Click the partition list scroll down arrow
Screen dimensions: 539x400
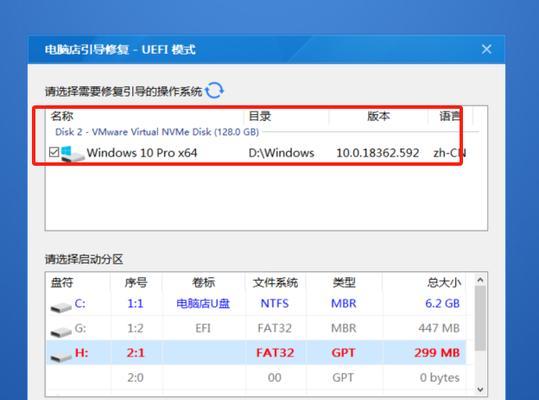coord(480,390)
